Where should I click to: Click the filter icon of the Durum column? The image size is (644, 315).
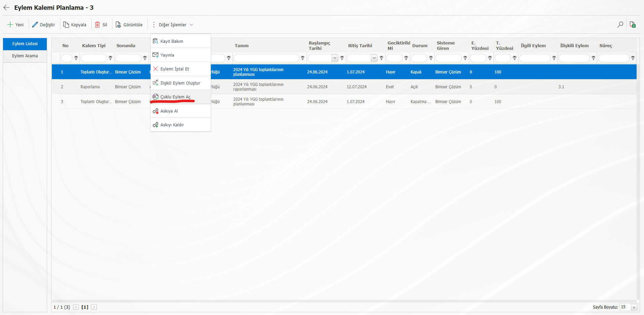click(x=431, y=58)
